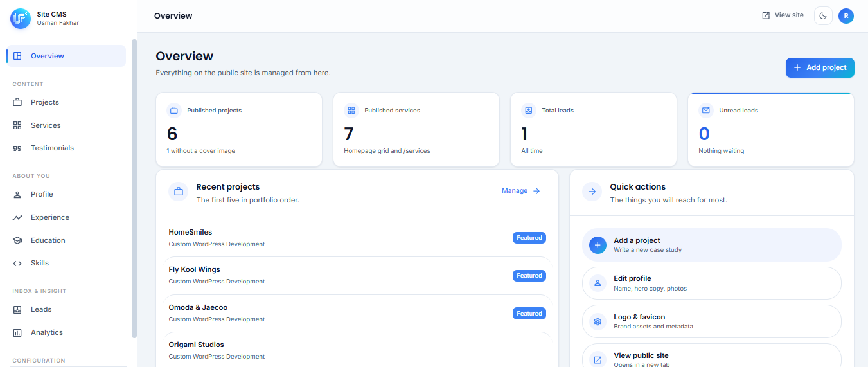Screen dimensions: 868x367
Task: Click the Overview layout icon in sidebar
Action: pos(17,56)
